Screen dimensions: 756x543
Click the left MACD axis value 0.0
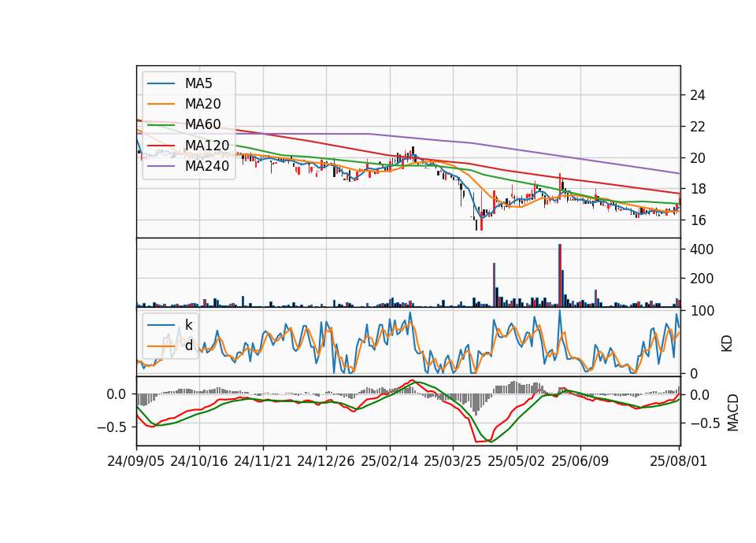point(117,394)
